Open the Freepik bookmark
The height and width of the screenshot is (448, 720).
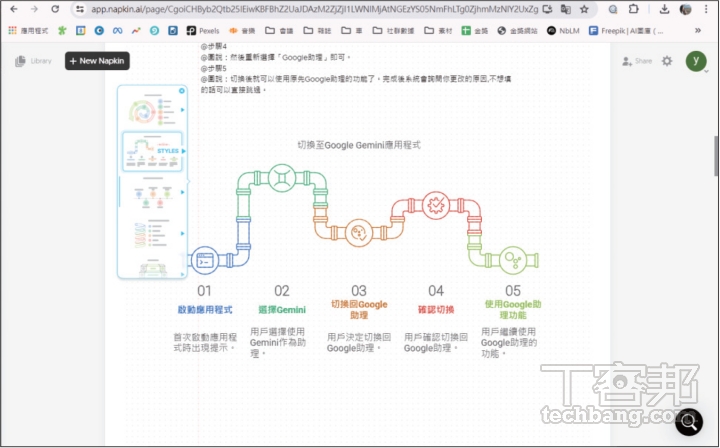[x=626, y=31]
